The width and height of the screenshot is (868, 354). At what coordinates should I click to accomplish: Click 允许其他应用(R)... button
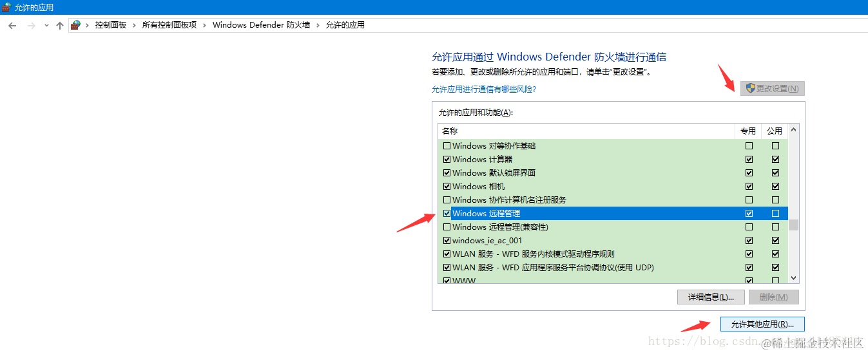(762, 324)
